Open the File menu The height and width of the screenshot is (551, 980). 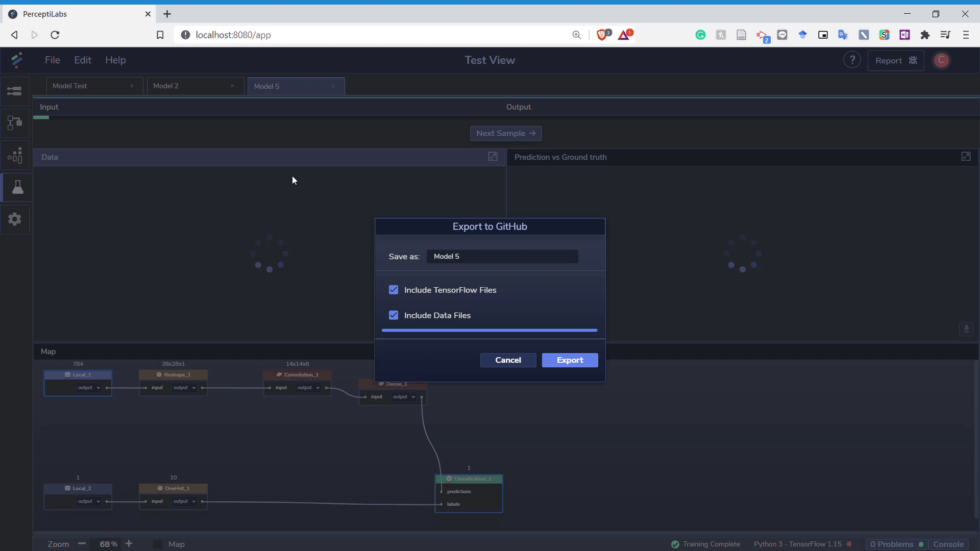(52, 60)
